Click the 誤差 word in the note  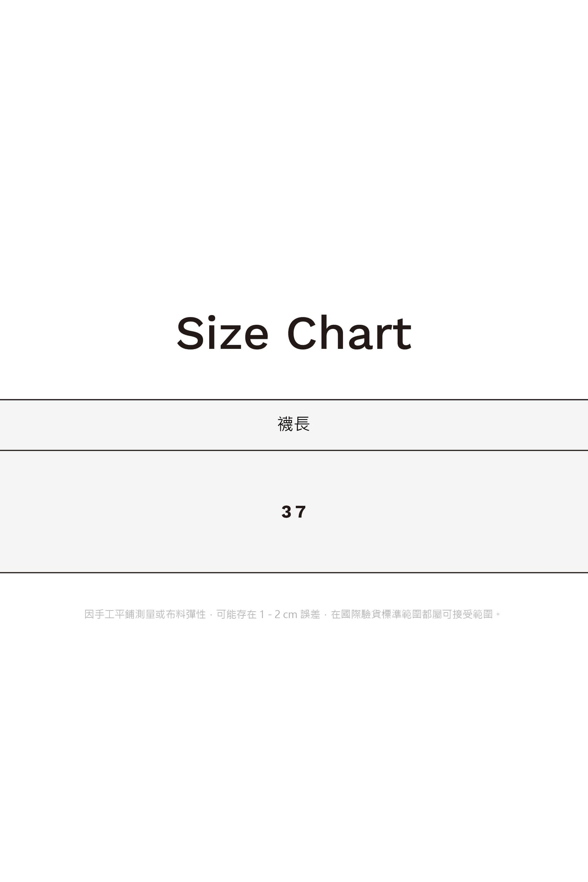(x=310, y=614)
